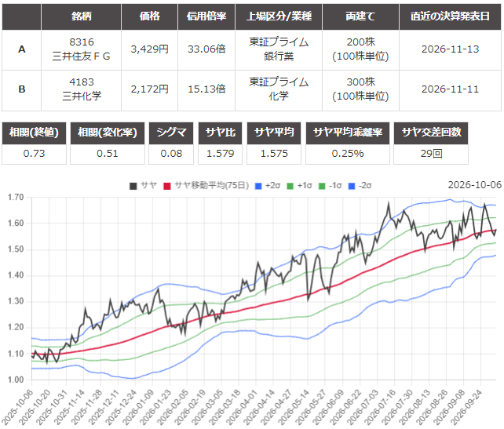Viewport: 504px width, 429px height.
Task: Click the 銘柄 column header
Action: (x=82, y=16)
